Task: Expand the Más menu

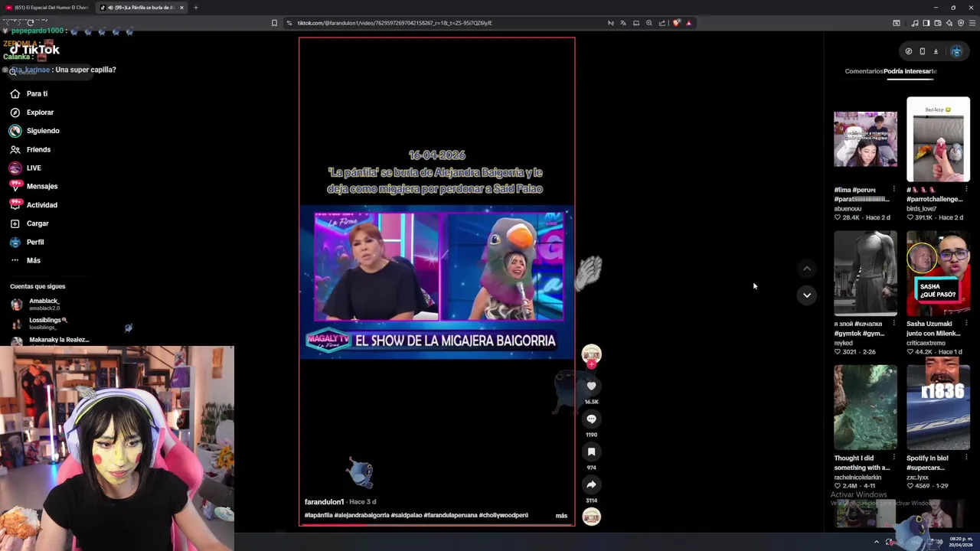Action: pos(25,260)
